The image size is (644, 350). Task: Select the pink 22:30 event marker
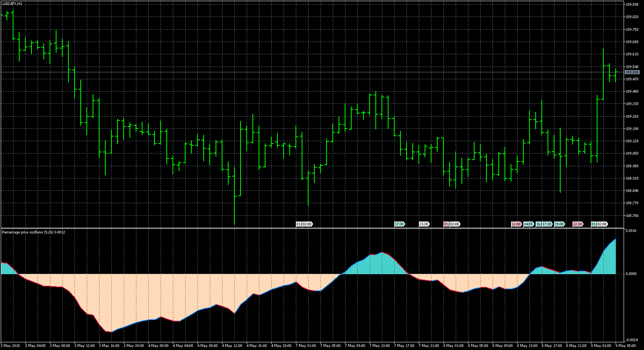point(578,224)
